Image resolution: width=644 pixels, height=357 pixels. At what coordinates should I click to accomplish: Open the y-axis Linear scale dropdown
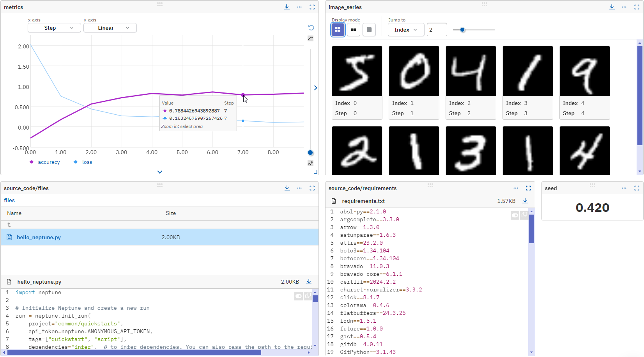coord(110,27)
